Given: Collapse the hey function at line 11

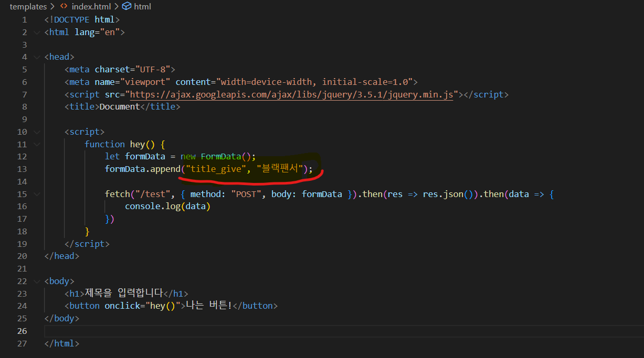Looking at the screenshot, I should [x=36, y=145].
